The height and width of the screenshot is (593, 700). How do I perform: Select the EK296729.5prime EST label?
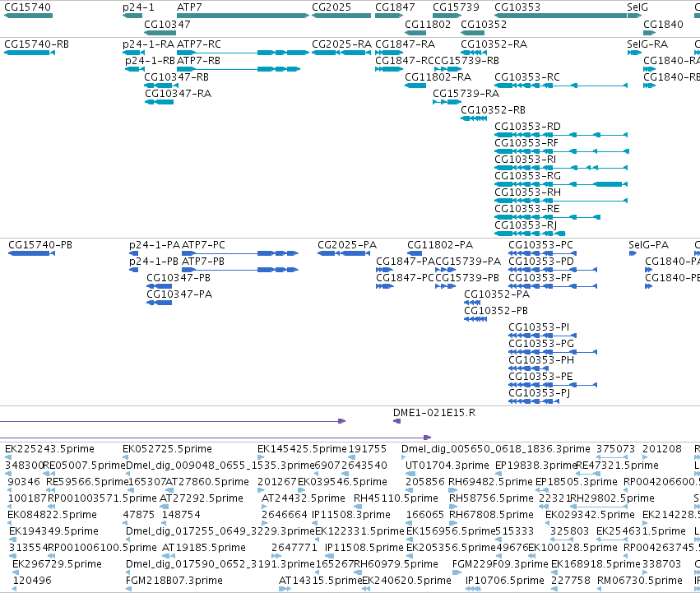(x=57, y=564)
